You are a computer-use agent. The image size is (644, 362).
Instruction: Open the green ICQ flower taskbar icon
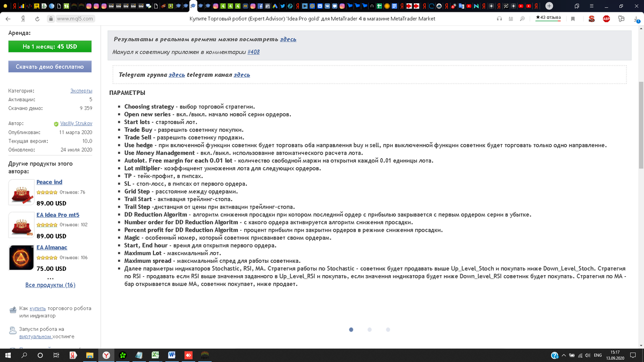123,355
